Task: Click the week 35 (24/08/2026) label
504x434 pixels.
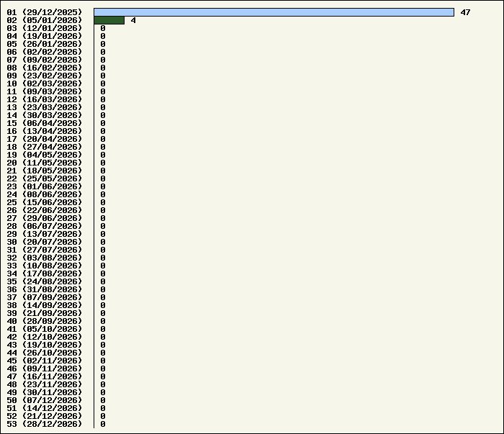Action: click(x=45, y=281)
